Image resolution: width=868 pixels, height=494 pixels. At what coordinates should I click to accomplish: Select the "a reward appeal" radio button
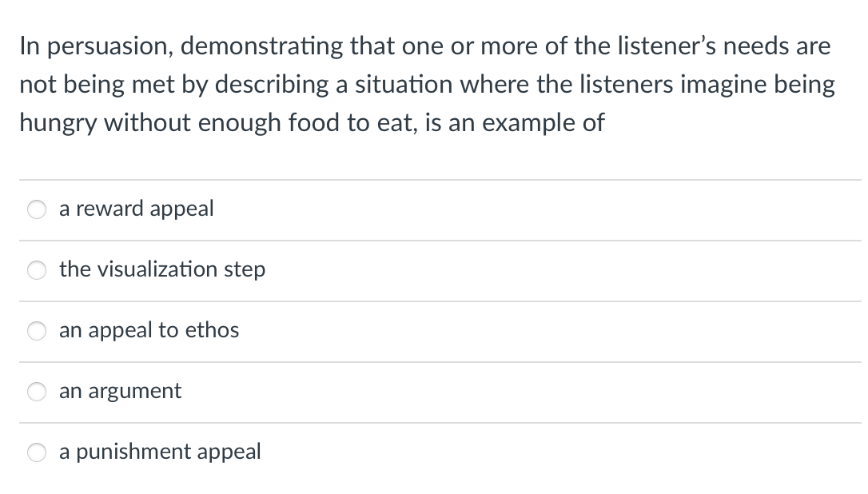tap(38, 209)
